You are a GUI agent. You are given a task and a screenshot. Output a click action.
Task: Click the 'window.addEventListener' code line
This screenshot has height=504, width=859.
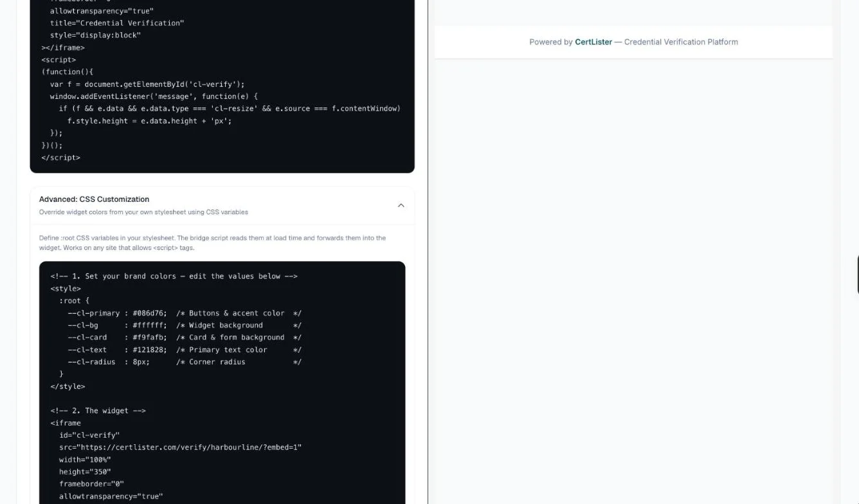click(x=154, y=96)
